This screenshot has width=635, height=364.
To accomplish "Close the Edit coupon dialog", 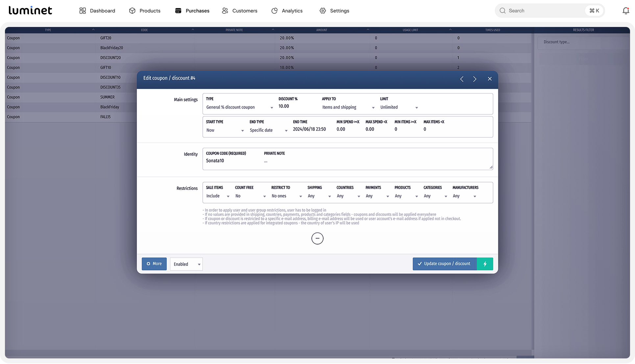I will coord(490,79).
